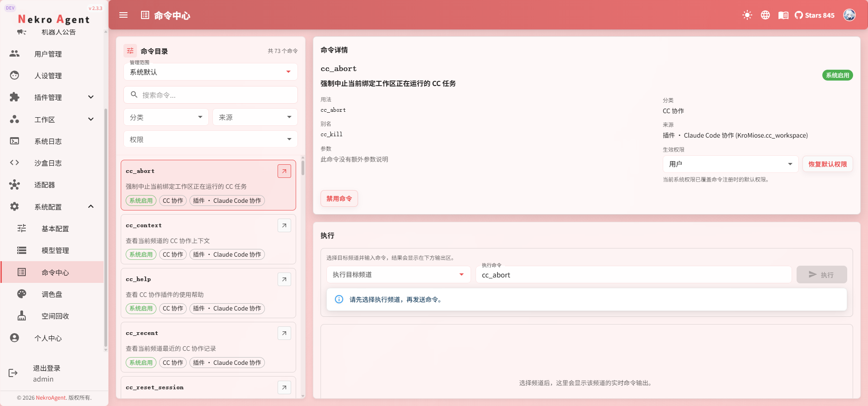The width and height of the screenshot is (868, 406).
Task: Switch theme with the sun icon
Action: 747,15
